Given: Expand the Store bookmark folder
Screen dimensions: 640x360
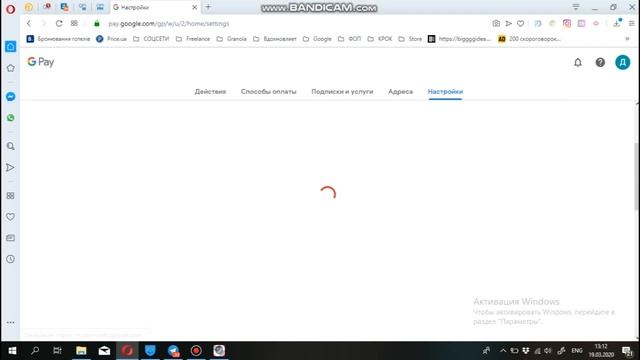Looking at the screenshot, I should [x=410, y=39].
